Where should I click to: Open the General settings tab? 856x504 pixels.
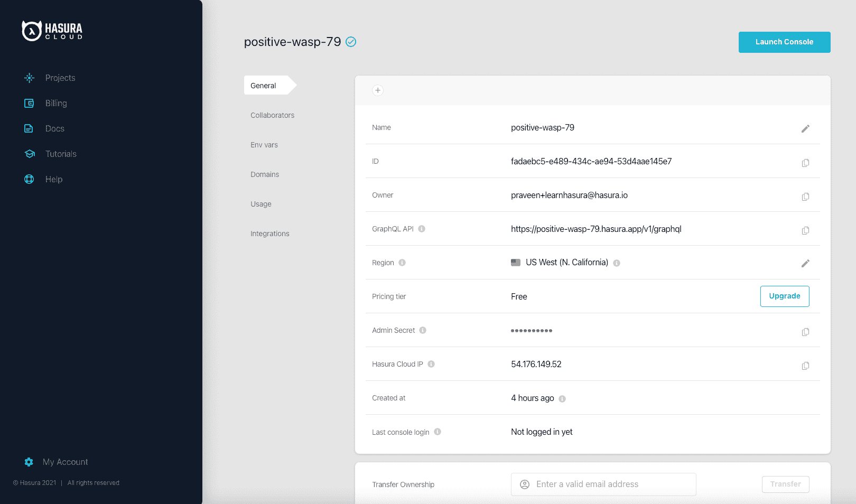(269, 85)
